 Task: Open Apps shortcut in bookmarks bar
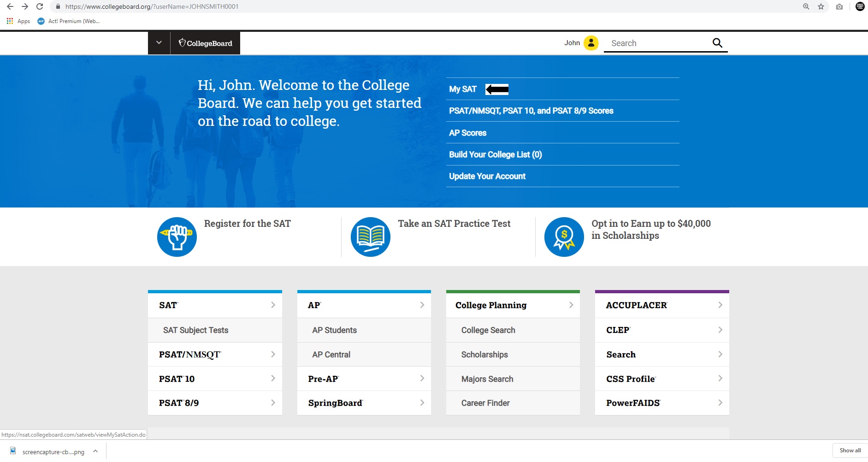pyautogui.click(x=18, y=21)
